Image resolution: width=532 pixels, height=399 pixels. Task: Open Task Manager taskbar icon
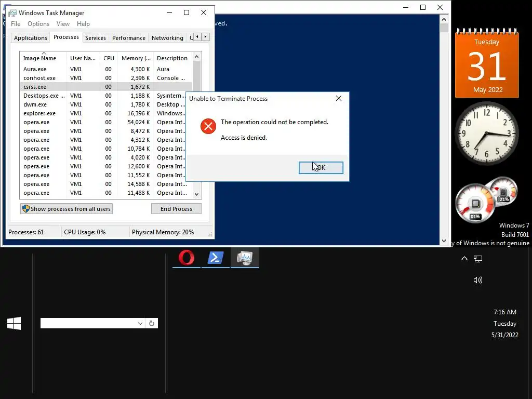(x=245, y=258)
